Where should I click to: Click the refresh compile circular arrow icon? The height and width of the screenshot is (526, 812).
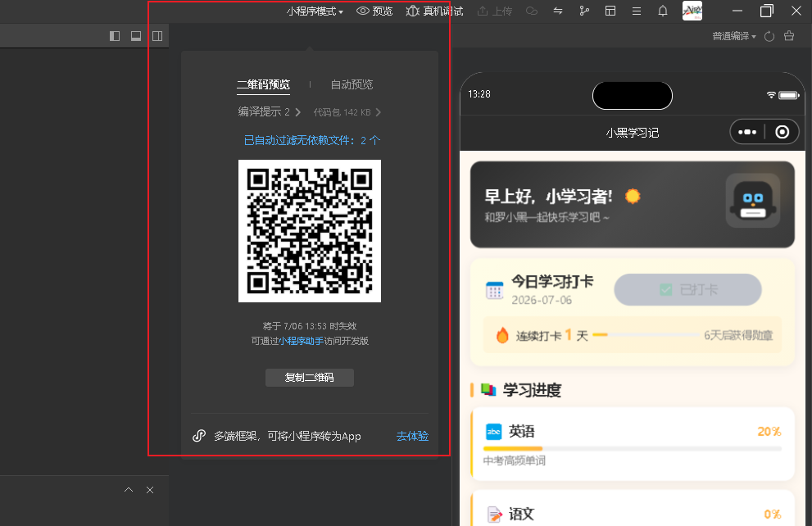[769, 36]
